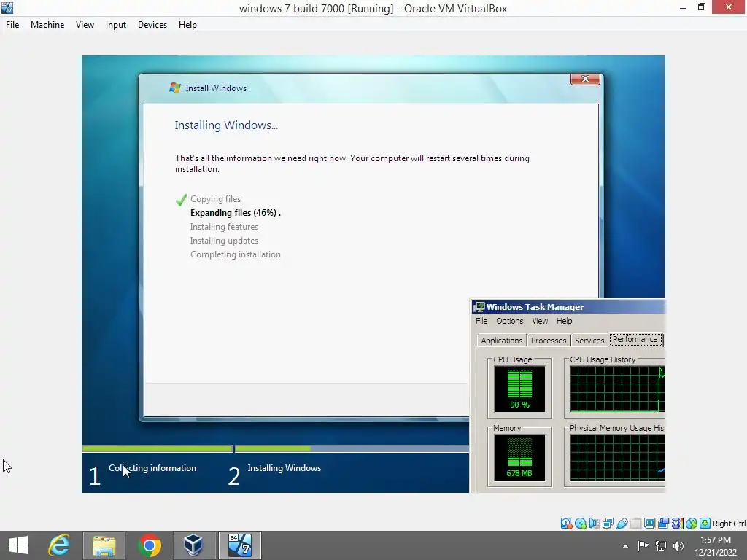Click the 'Completing installation' step text

pos(236,254)
